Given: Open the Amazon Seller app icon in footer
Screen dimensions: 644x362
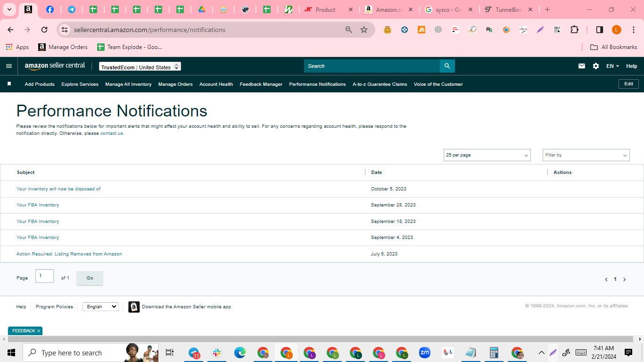Looking at the screenshot, I should (134, 307).
